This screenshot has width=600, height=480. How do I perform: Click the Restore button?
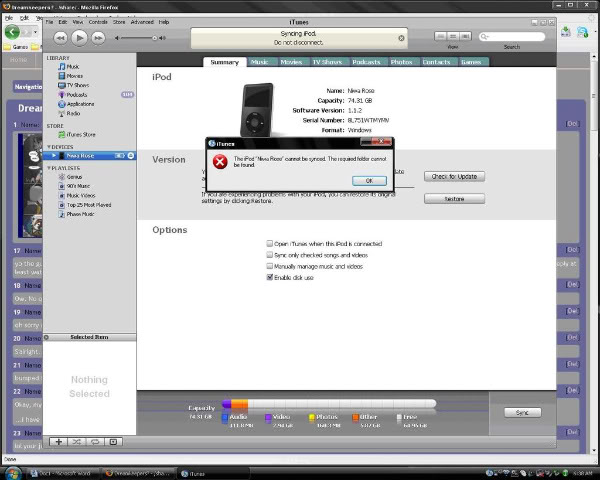coord(454,199)
